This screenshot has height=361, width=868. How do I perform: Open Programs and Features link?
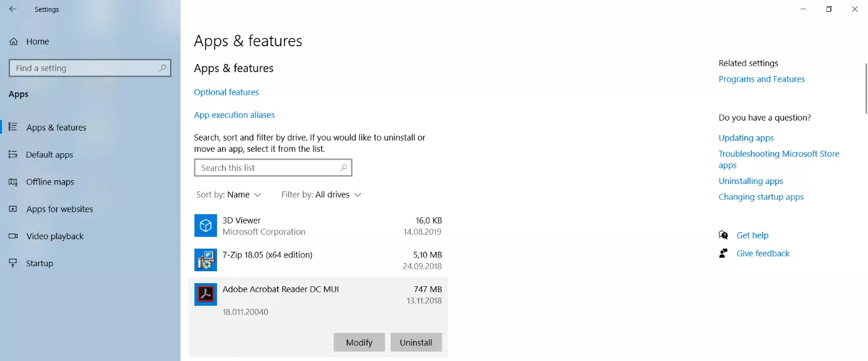pos(761,79)
